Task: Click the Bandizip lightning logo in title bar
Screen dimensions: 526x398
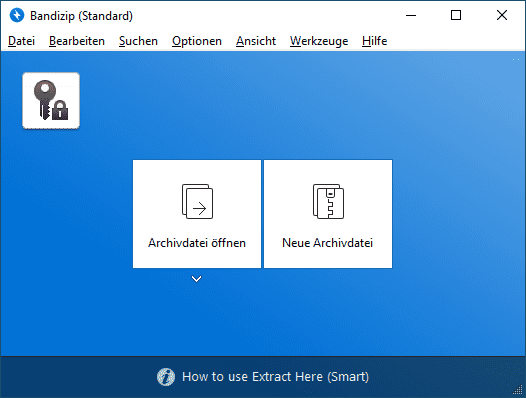Action: point(17,15)
